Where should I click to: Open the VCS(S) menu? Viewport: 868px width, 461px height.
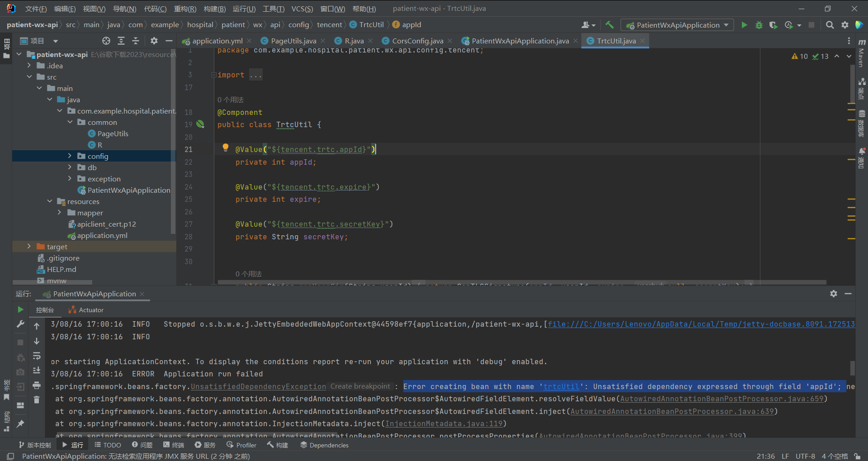(302, 9)
